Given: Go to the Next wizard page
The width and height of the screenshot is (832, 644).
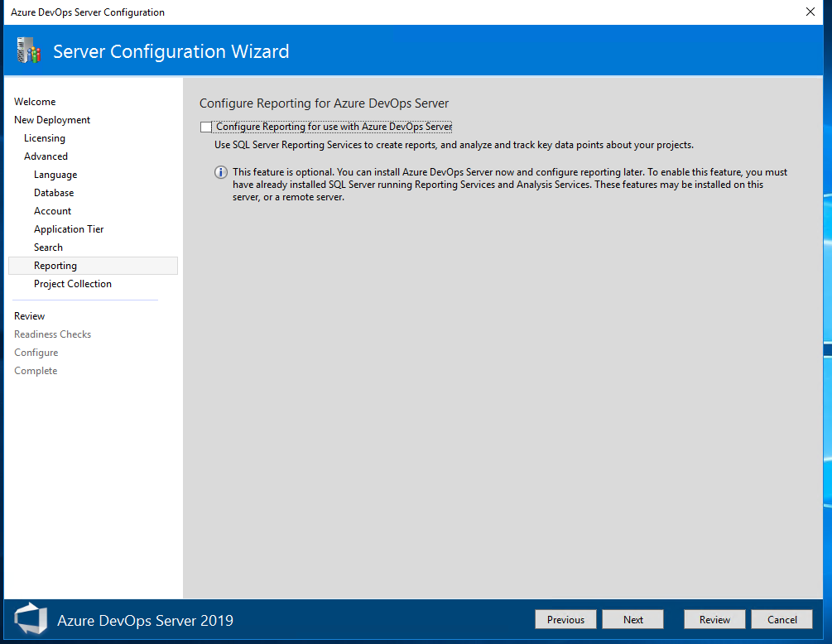Looking at the screenshot, I should [x=633, y=620].
